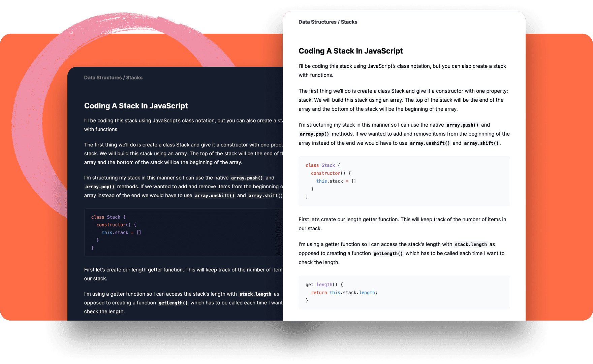The height and width of the screenshot is (364, 593).
Task: Click stack.length inline code in dark panel
Action: coord(255,294)
